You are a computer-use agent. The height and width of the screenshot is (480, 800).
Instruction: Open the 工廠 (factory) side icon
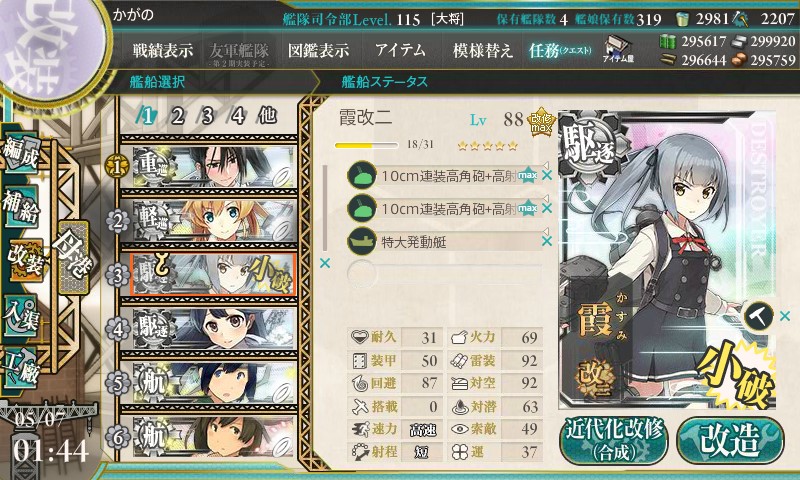click(x=21, y=368)
